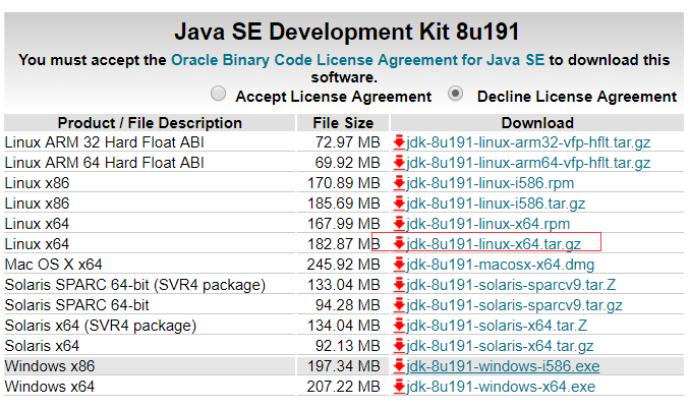
Task: Click download arrow icon beside solaris-x64.tar.Z
Action: (x=399, y=325)
